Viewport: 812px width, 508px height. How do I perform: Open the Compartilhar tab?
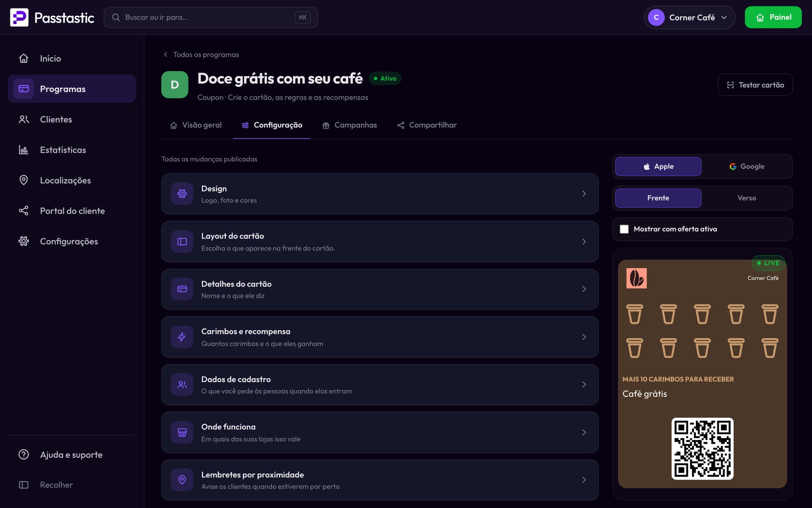(x=427, y=125)
